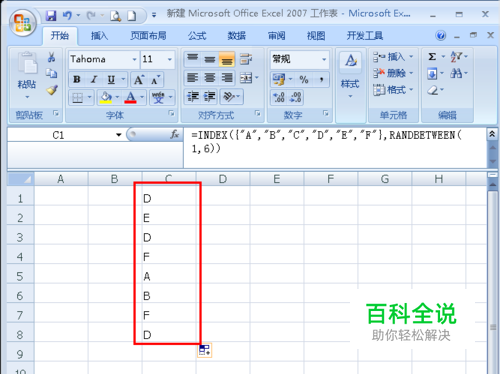Activate the Format Painter brush
Screen dimensions: 500x374
(52, 90)
